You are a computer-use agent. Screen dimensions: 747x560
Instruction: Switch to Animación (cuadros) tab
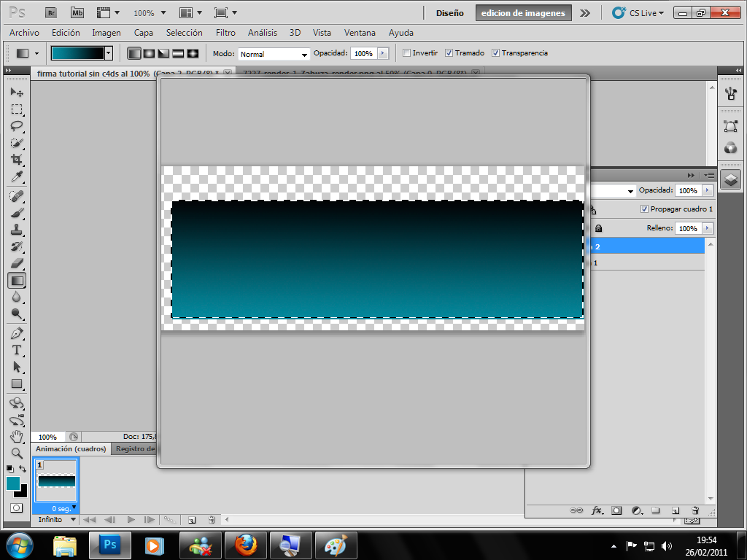(x=71, y=448)
